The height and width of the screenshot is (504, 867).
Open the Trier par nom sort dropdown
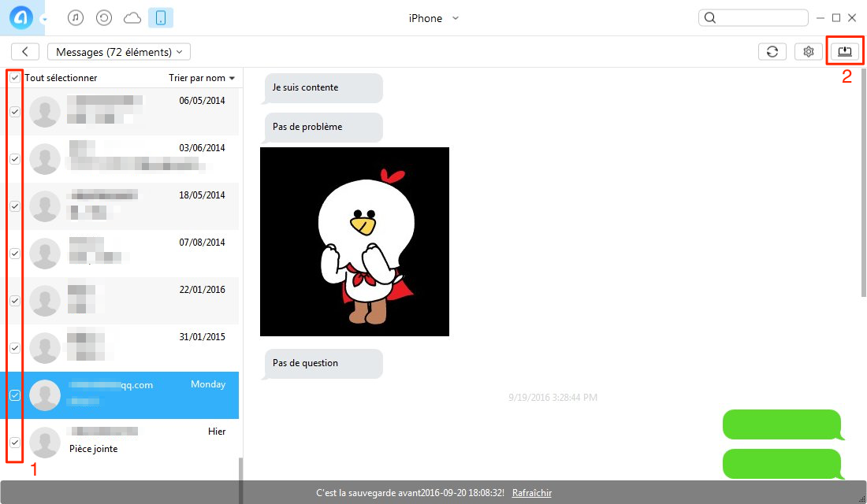[x=202, y=78]
